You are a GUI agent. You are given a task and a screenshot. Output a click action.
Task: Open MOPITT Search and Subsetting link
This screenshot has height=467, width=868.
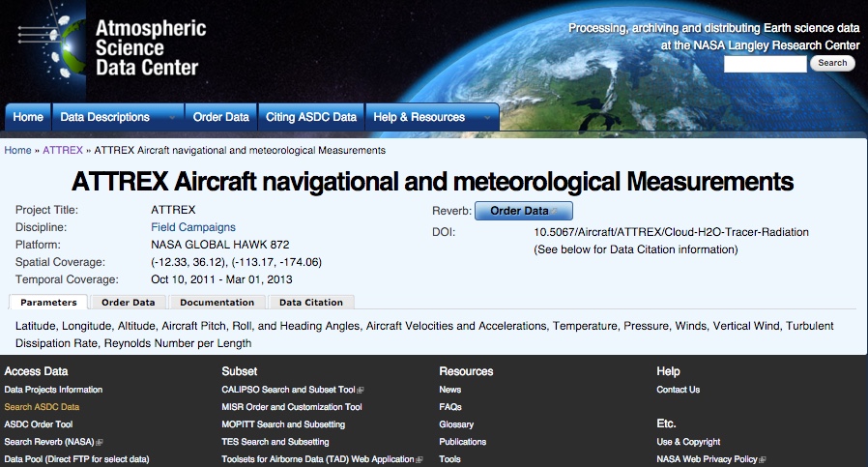coord(283,424)
